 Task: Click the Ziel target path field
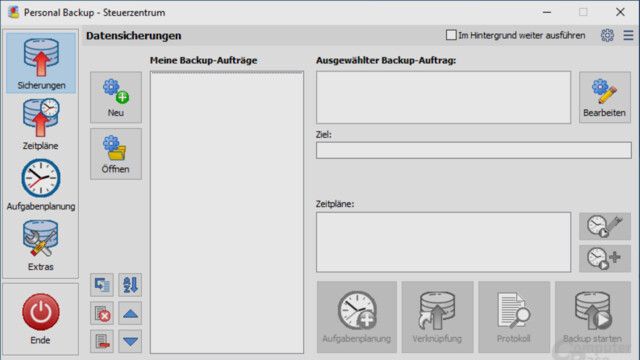pos(473,150)
